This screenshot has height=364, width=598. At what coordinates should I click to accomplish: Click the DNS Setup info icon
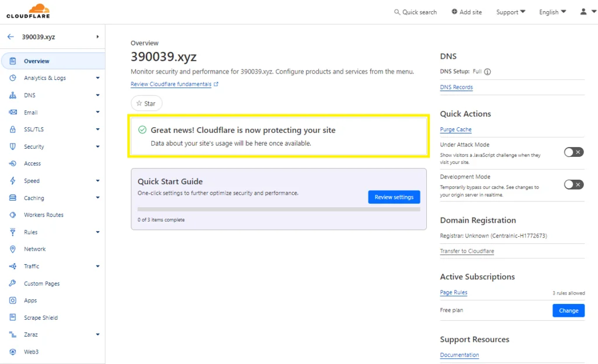(488, 72)
